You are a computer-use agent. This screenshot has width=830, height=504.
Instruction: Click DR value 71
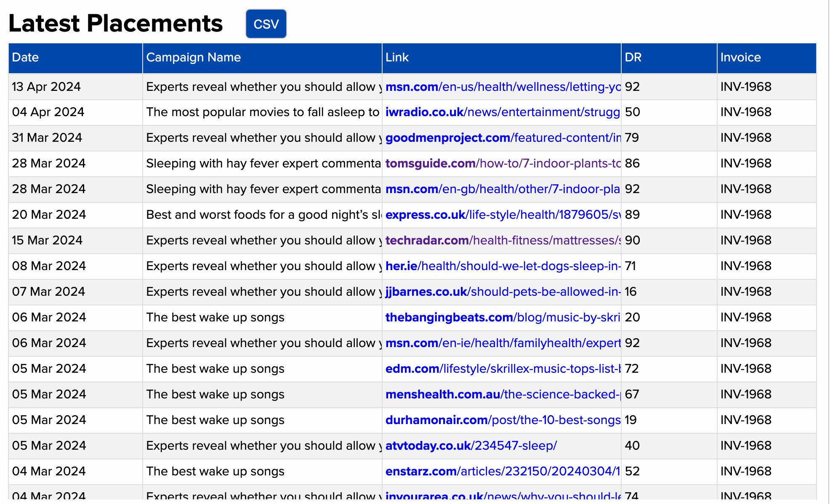pyautogui.click(x=630, y=266)
